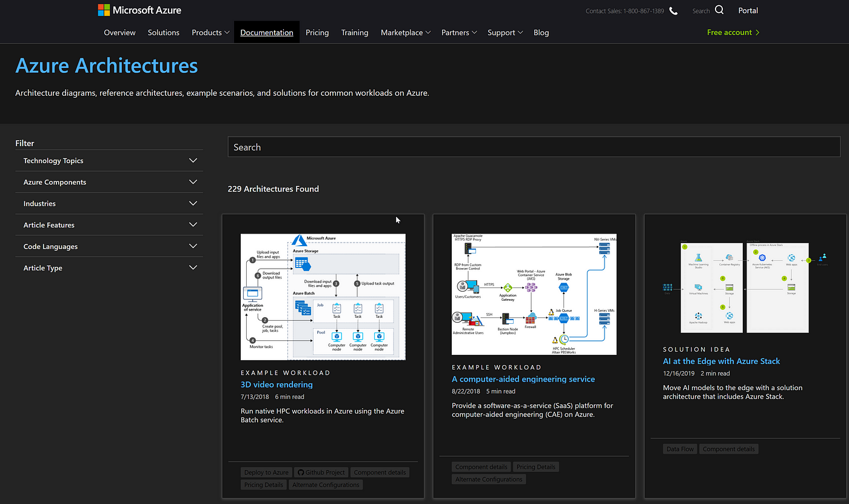This screenshot has height=504, width=849.
Task: Open the Overview nav item
Action: coord(119,33)
